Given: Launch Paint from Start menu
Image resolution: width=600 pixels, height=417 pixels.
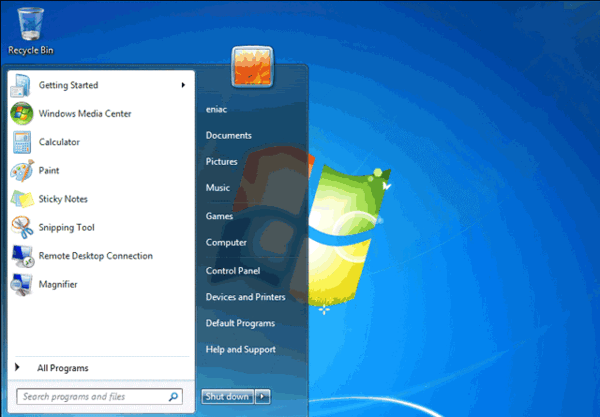Looking at the screenshot, I should pos(101,171).
